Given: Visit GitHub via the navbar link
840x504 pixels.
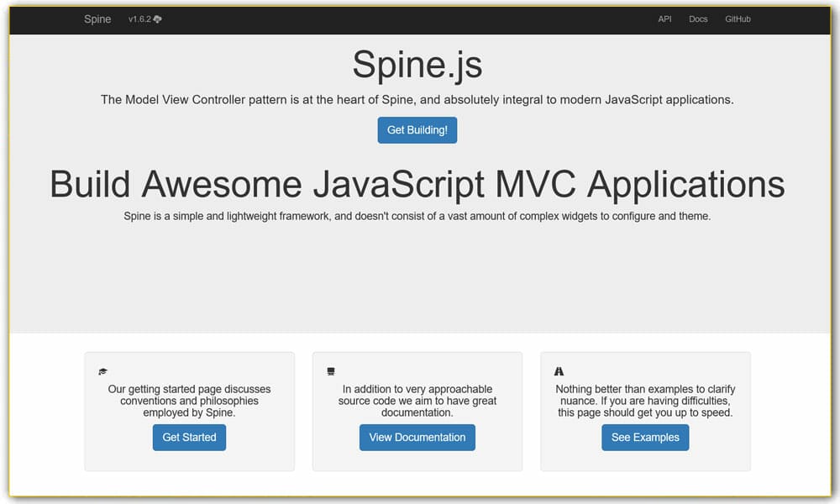Looking at the screenshot, I should point(737,18).
